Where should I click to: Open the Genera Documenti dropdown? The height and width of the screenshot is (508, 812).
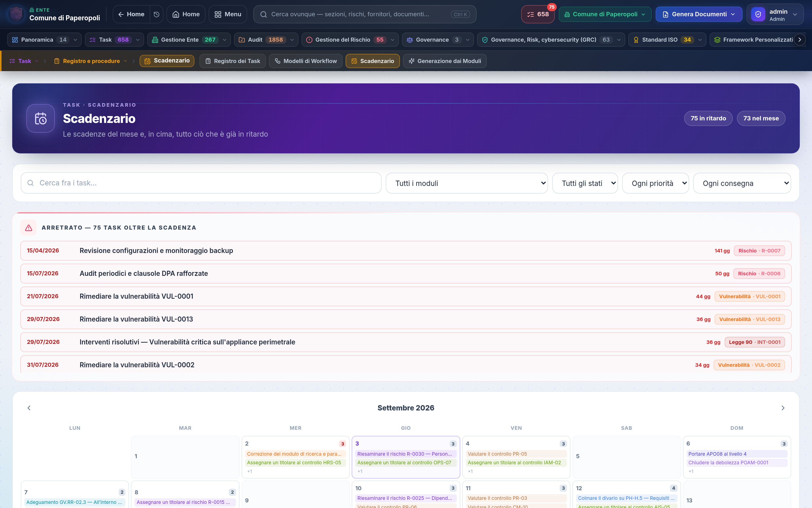699,14
